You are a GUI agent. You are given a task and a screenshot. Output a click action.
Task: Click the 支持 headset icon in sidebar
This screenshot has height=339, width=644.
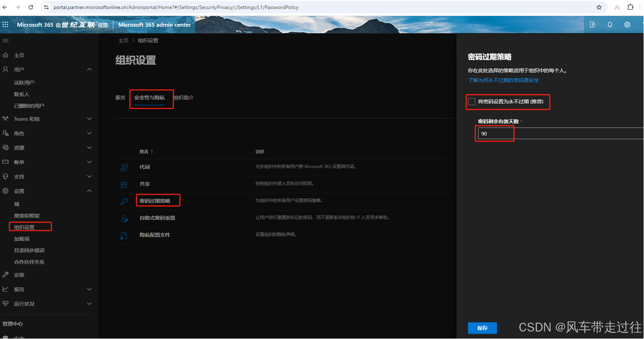click(5, 177)
